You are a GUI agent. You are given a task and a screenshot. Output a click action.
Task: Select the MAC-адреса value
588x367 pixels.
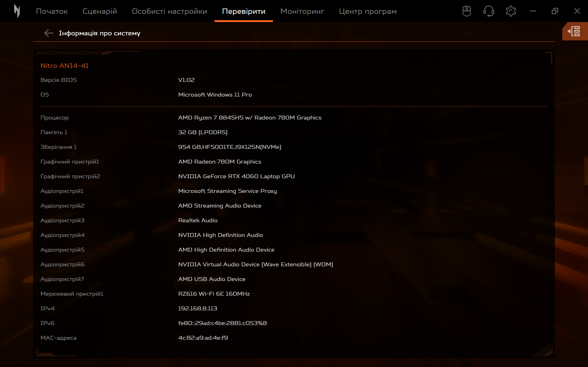pos(203,337)
